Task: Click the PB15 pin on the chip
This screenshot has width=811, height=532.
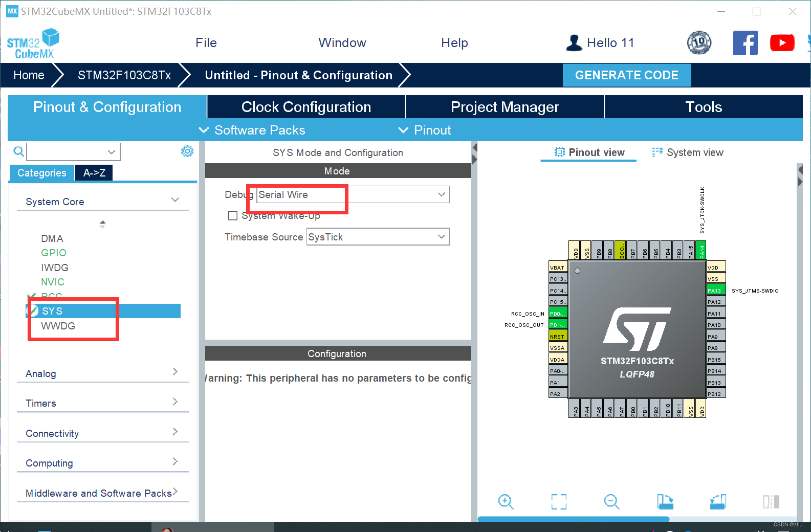Action: (x=716, y=360)
